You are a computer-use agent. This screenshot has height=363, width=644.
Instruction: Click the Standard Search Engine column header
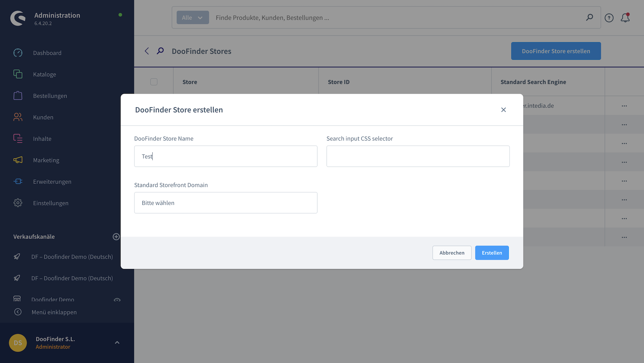(x=533, y=82)
